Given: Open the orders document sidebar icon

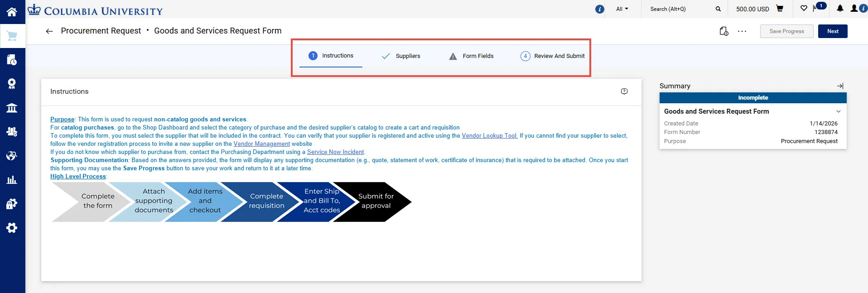Looking at the screenshot, I should 12,60.
